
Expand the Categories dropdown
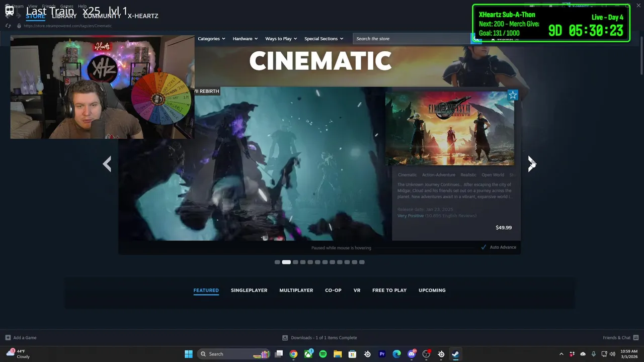(x=211, y=39)
